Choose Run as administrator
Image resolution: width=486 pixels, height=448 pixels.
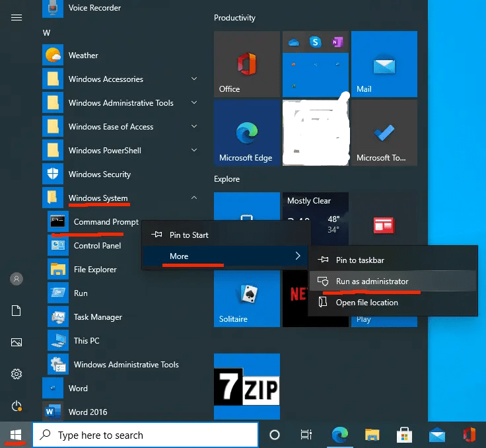[x=393, y=281]
